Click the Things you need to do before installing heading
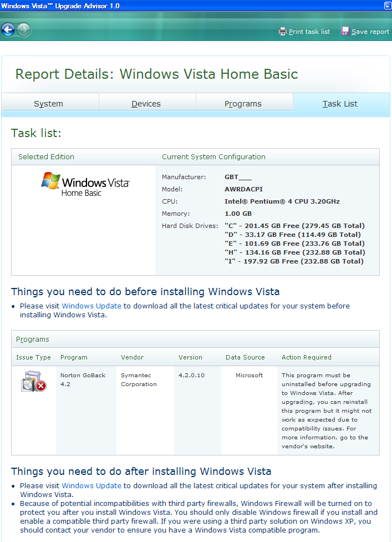Image resolution: width=392 pixels, height=542 pixels. 145,292
